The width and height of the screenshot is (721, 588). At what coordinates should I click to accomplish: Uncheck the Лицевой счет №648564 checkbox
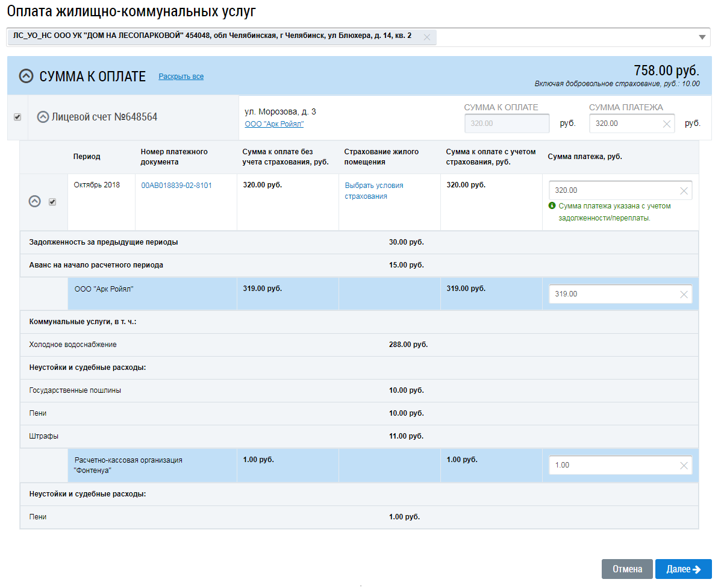click(17, 117)
